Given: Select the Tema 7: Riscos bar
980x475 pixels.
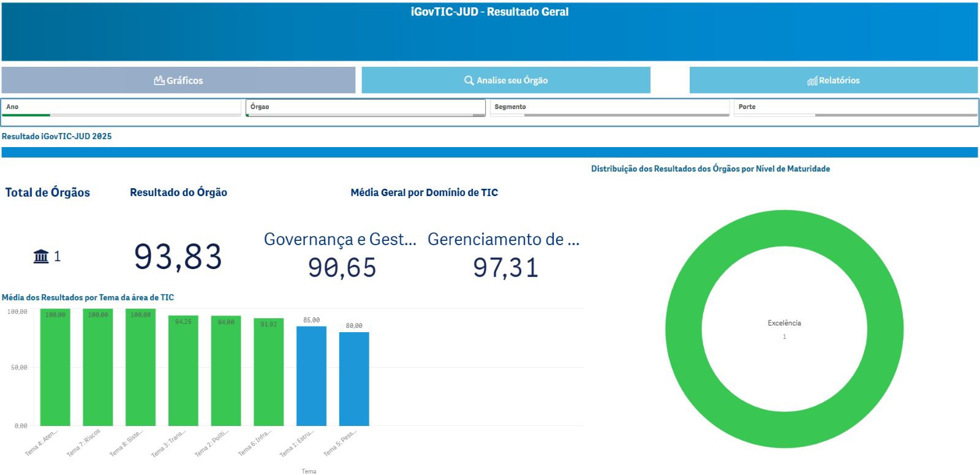Looking at the screenshot, I should [98, 367].
